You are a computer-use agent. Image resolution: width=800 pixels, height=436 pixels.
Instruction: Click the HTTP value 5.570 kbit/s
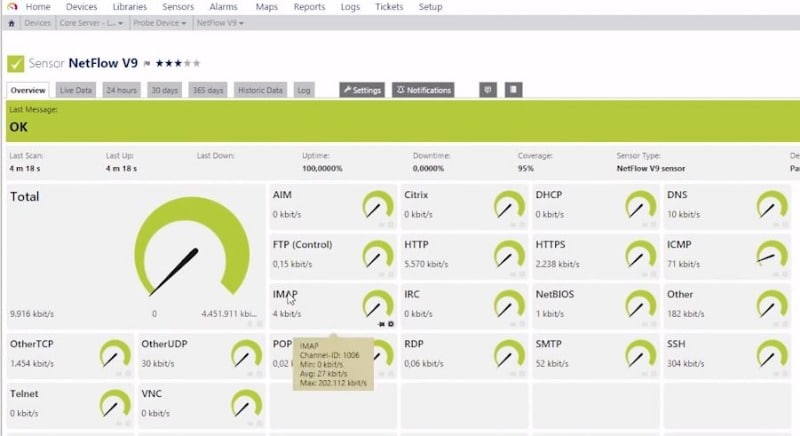(426, 264)
